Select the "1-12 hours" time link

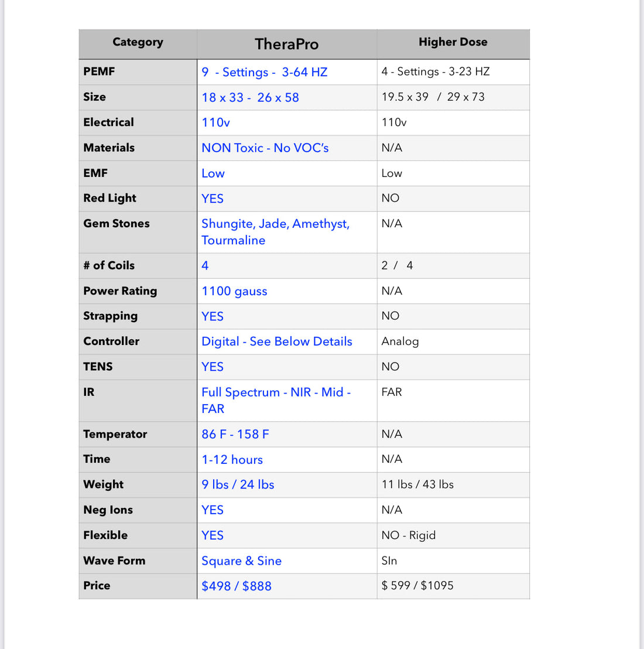pyautogui.click(x=232, y=460)
